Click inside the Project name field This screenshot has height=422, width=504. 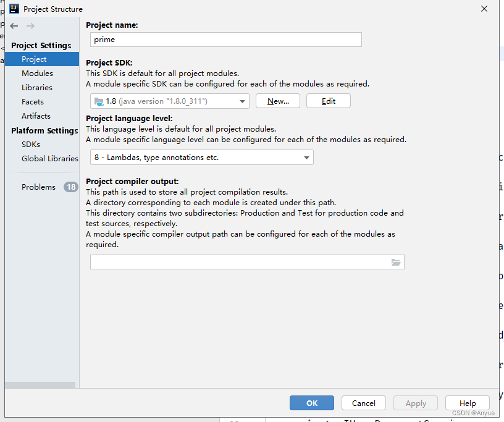[225, 40]
